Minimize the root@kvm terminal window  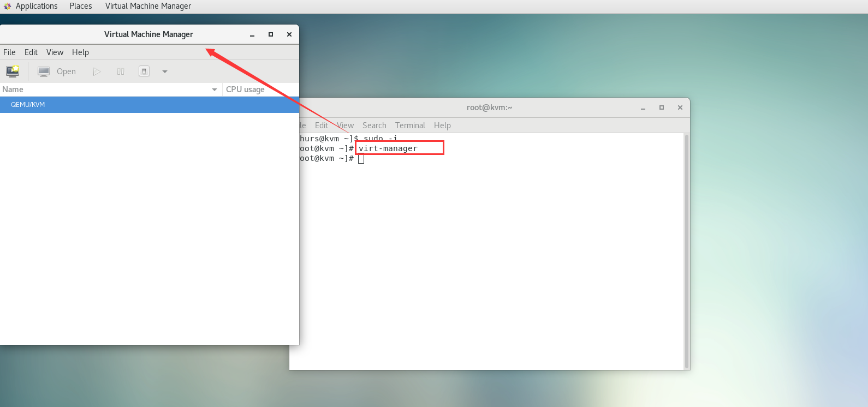click(x=643, y=107)
